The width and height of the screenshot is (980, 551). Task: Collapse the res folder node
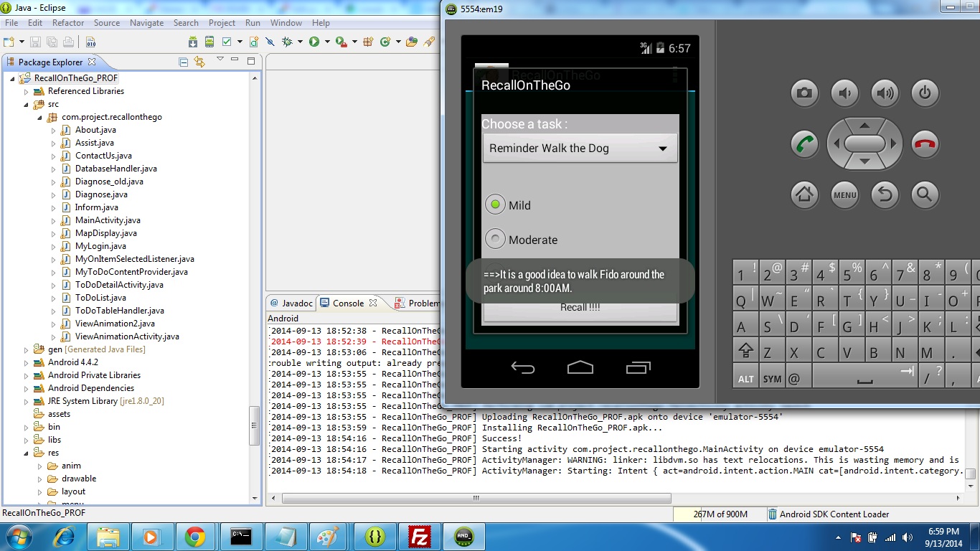tap(27, 453)
